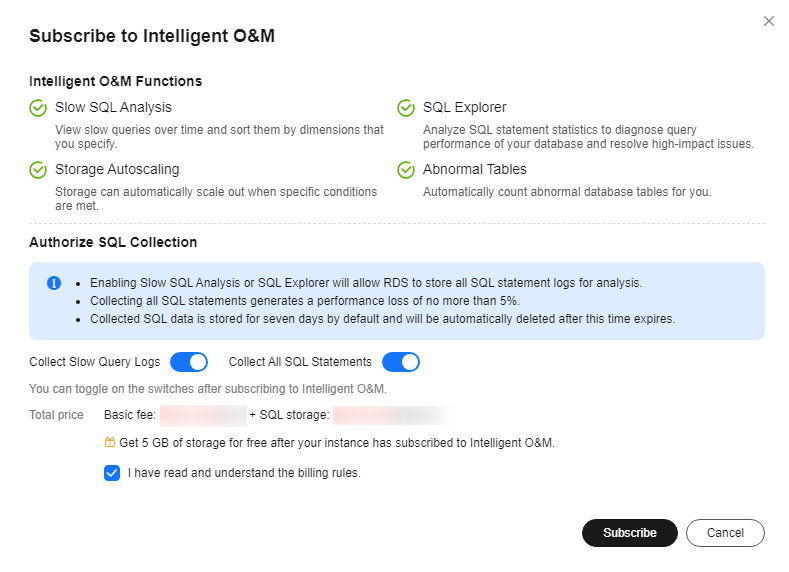Click the green check icon beside Abnormal Tables
Image resolution: width=789 pixels, height=572 pixels.
(x=406, y=170)
